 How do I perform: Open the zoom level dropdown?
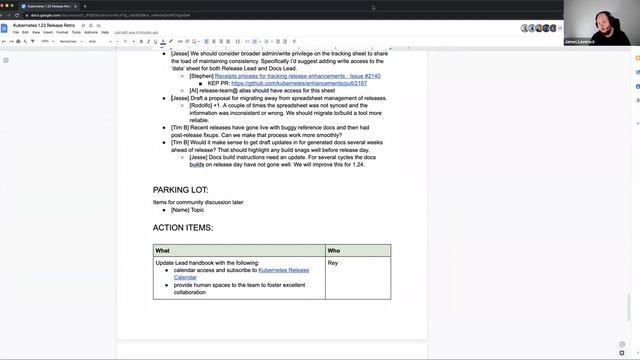click(x=47, y=42)
